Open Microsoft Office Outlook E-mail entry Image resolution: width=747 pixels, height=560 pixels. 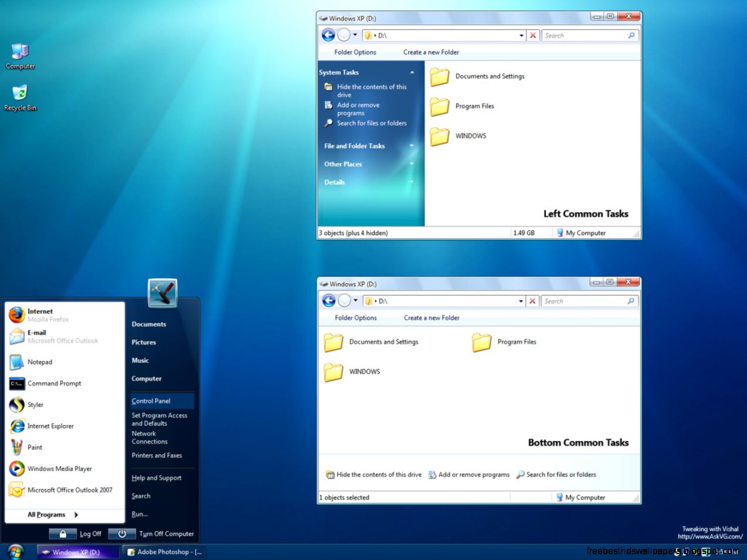click(64, 336)
